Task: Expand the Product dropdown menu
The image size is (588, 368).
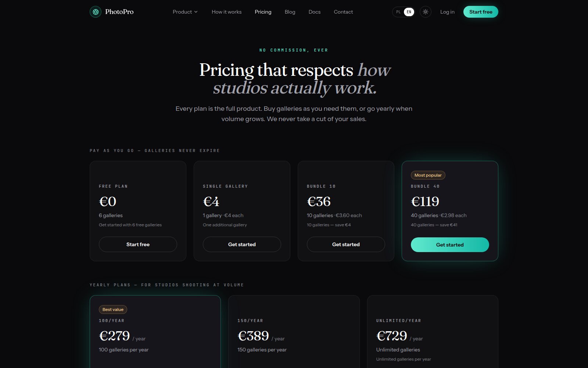Action: tap(185, 12)
